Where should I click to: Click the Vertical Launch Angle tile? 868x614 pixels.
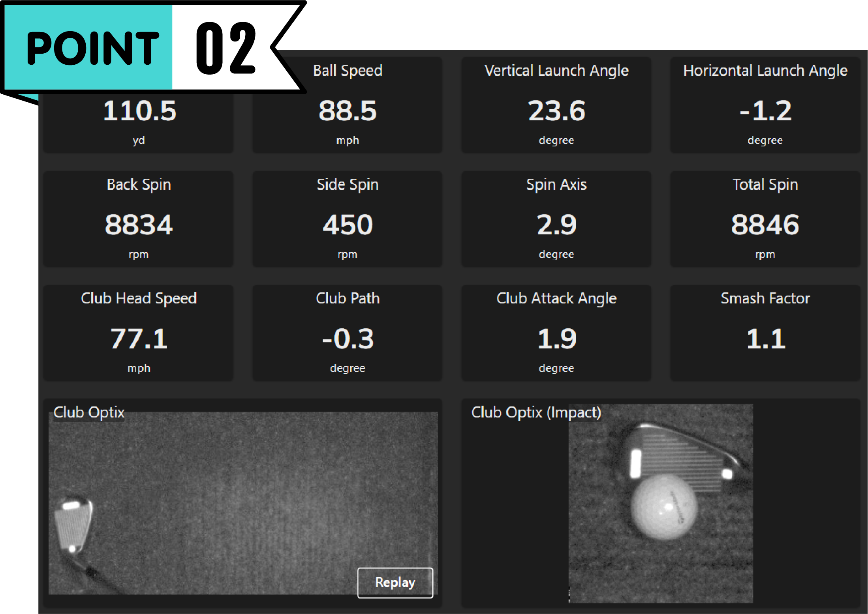point(556,106)
